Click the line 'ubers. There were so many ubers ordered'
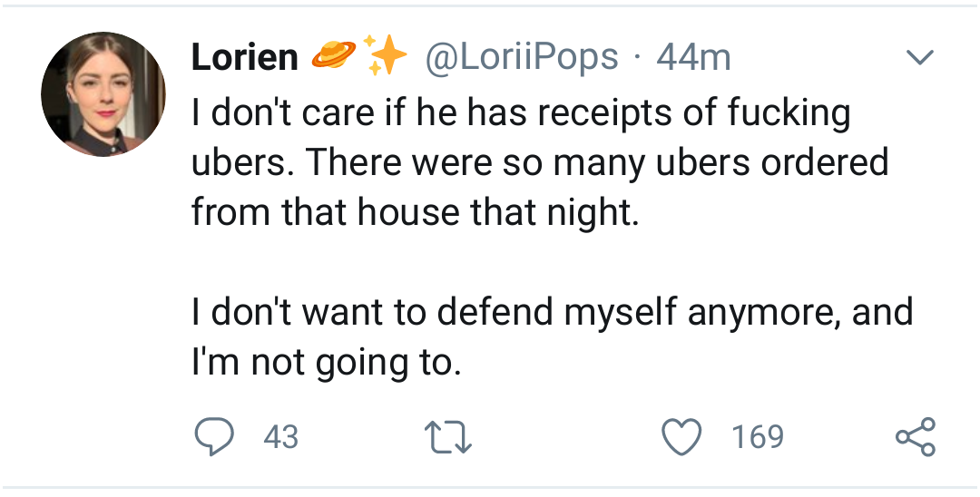Image resolution: width=980 pixels, height=497 pixels. pyautogui.click(x=539, y=162)
